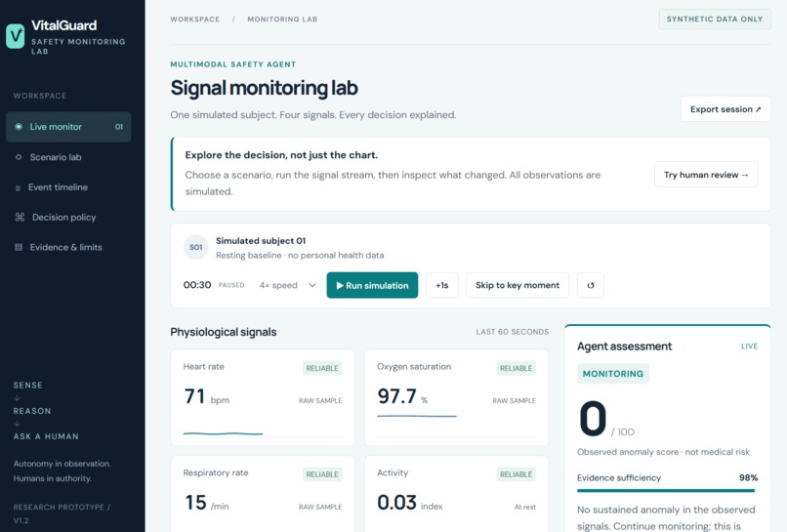Viewport: 787px width, 532px height.
Task: Click the SYNTHETIC DATA ONLY badge
Action: pos(715,20)
